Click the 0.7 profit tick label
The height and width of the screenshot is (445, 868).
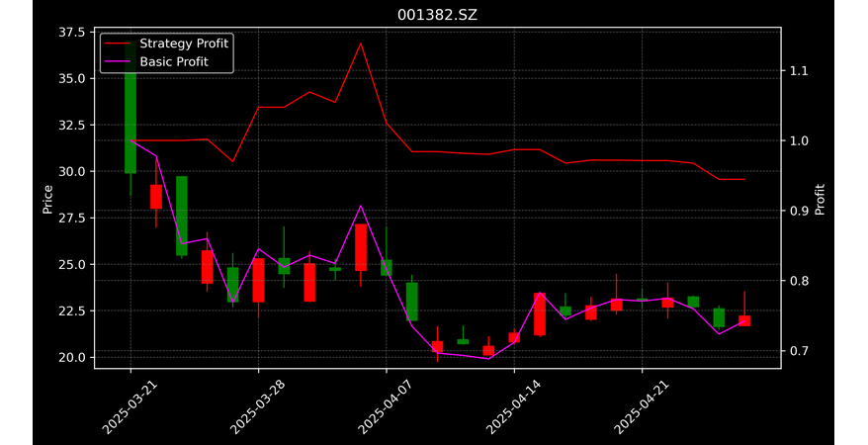coord(799,351)
